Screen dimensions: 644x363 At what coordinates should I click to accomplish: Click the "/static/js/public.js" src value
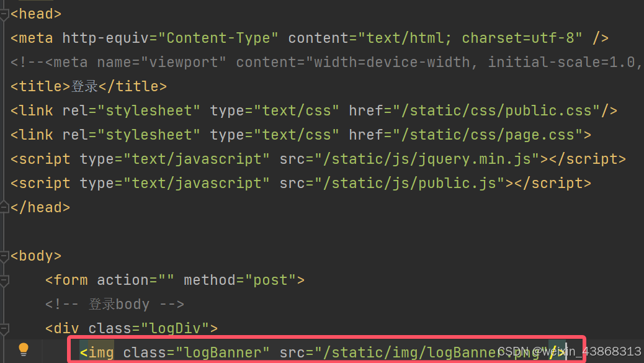[410, 183]
